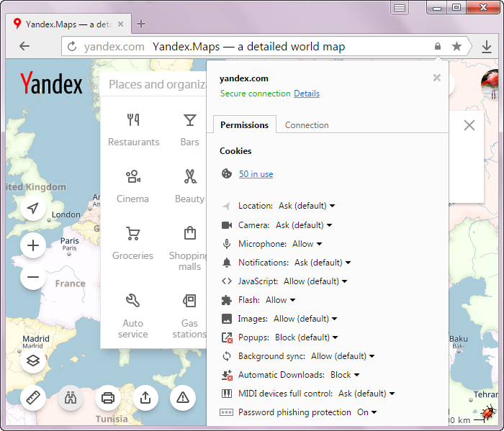Open Automatic Downloads permission dropdown
504x431 pixels.
(345, 375)
